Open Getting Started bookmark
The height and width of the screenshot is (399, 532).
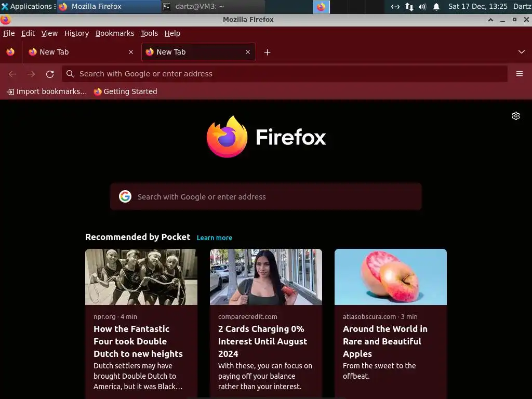(x=126, y=91)
